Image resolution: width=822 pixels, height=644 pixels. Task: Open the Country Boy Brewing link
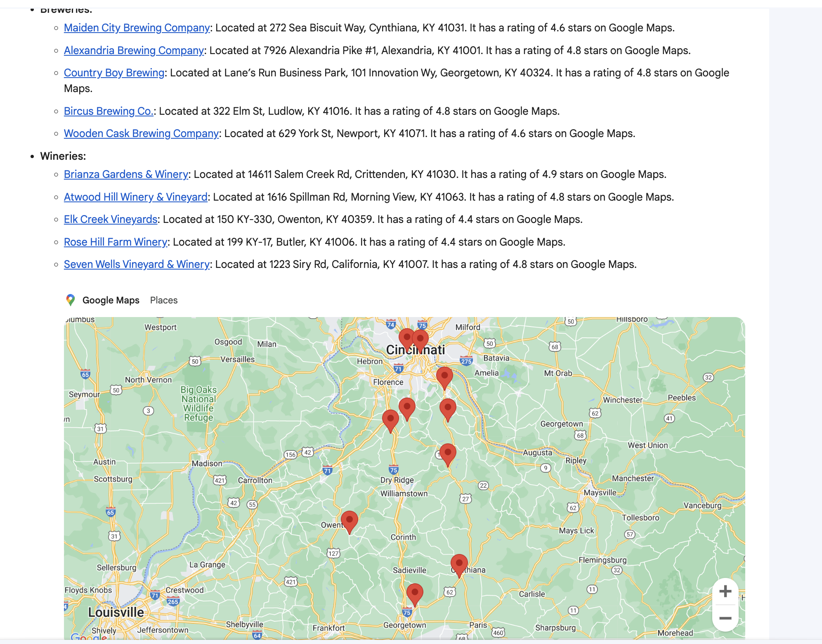tap(114, 73)
